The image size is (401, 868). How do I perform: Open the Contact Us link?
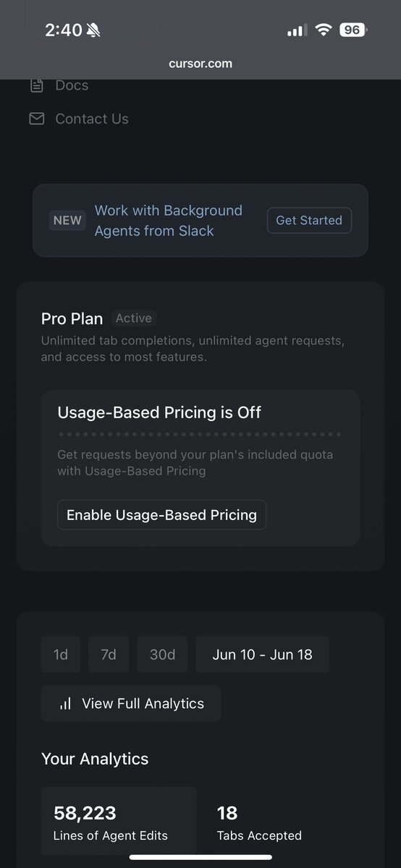92,119
